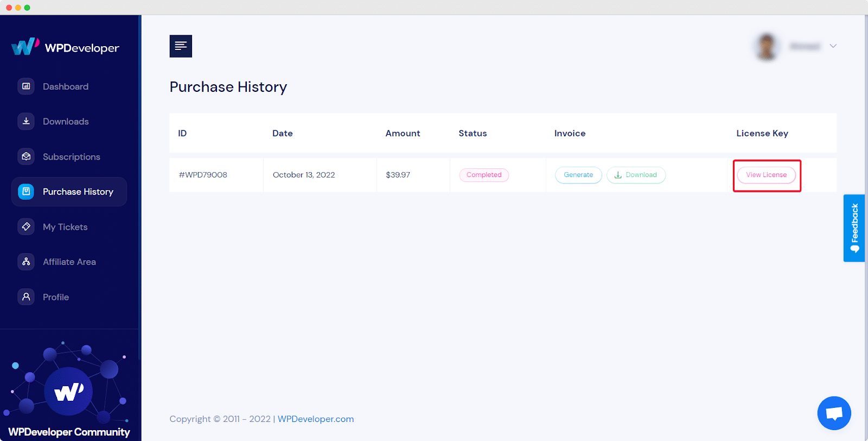Click the ID column header

[182, 133]
